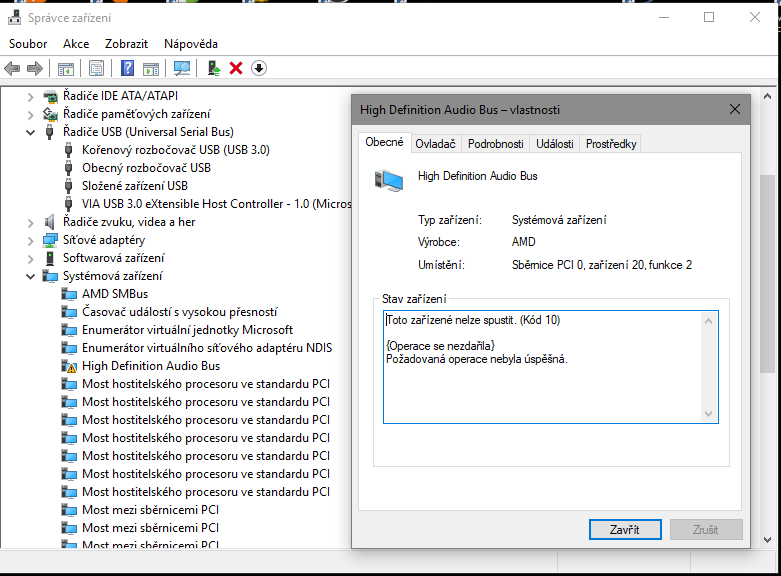Select Enumerátor virtuálního síťového adaptéru NDIS

(x=207, y=348)
